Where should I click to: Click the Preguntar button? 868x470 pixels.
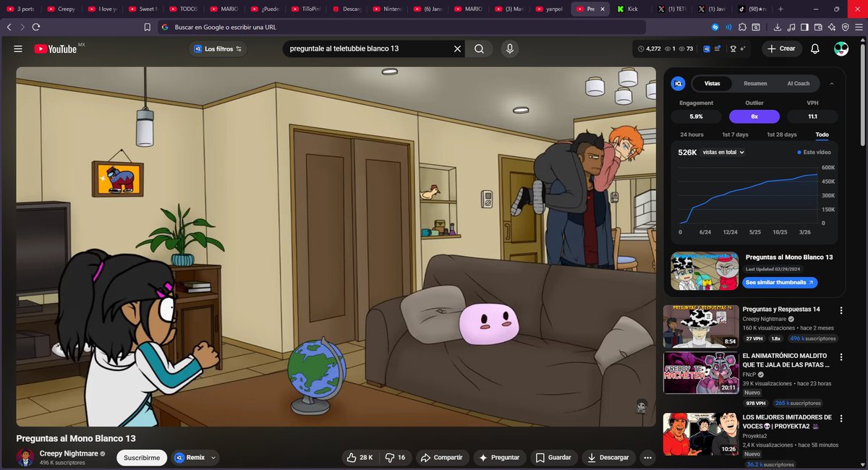[500, 457]
